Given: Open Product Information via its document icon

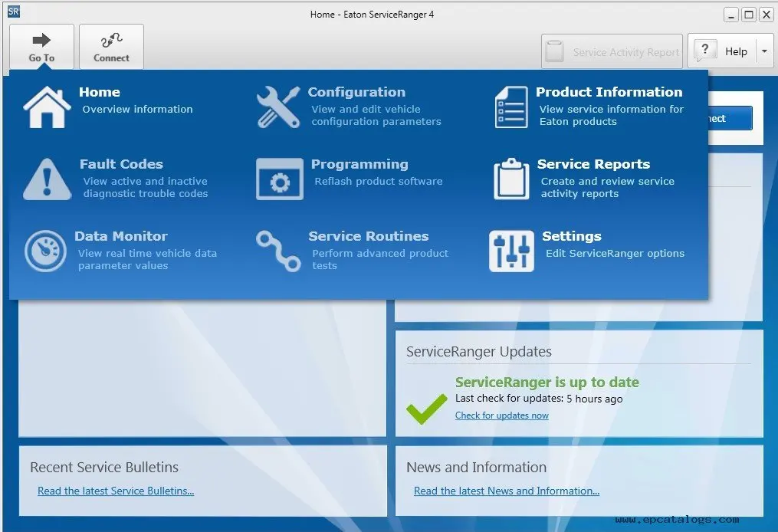Looking at the screenshot, I should coord(510,106).
